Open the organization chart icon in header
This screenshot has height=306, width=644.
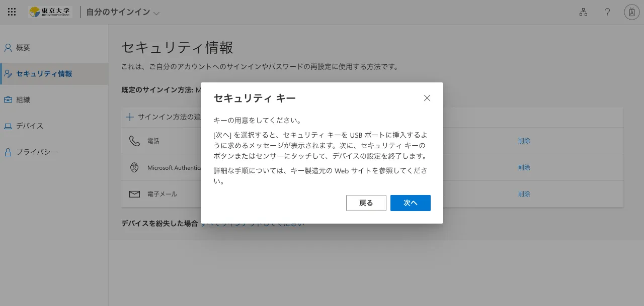coord(583,12)
